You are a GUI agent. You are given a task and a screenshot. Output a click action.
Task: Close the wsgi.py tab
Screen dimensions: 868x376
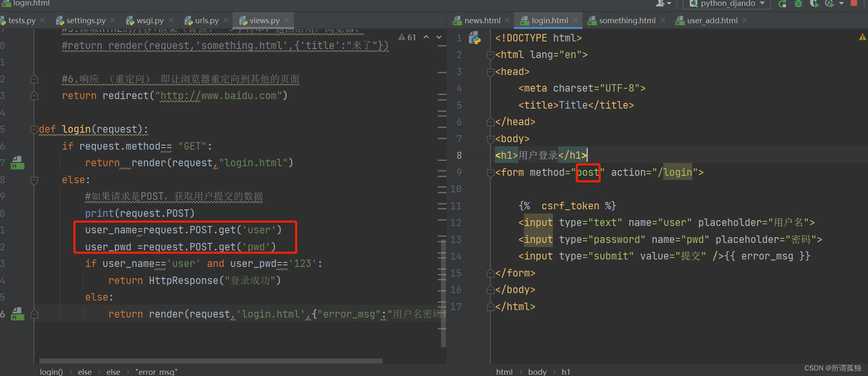click(x=171, y=20)
